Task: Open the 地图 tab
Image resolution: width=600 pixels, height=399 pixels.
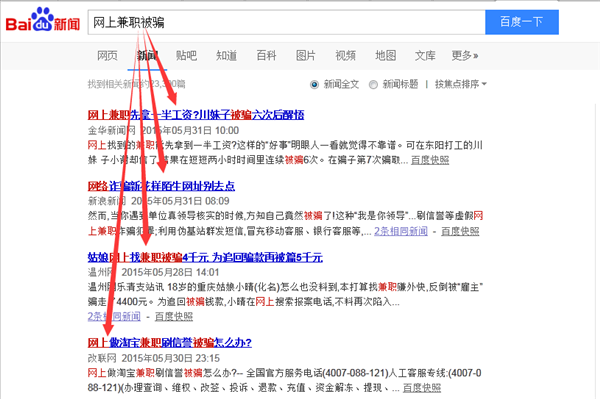Action: click(385, 56)
